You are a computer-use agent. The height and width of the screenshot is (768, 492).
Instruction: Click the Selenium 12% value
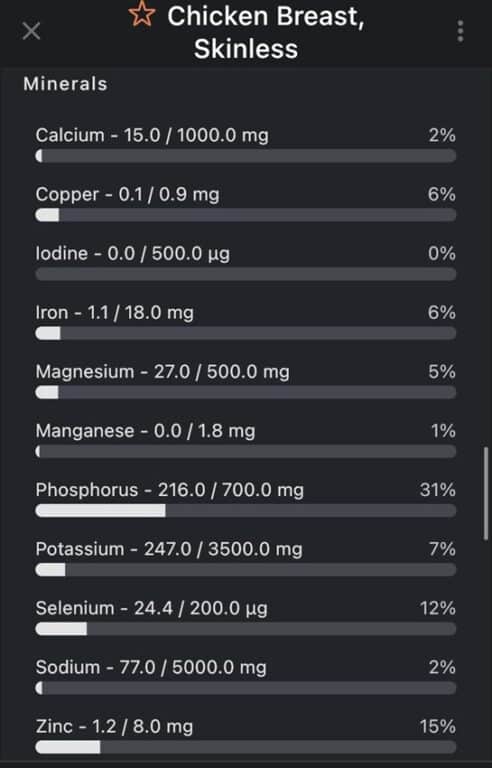click(438, 608)
